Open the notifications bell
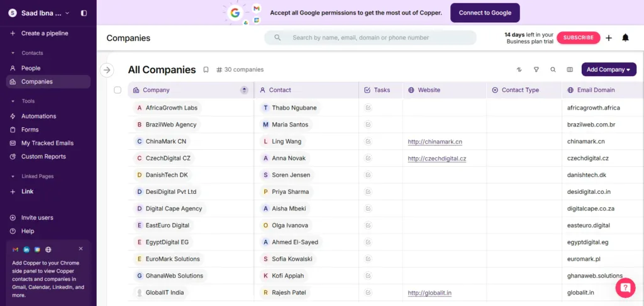The height and width of the screenshot is (306, 644). [625, 38]
